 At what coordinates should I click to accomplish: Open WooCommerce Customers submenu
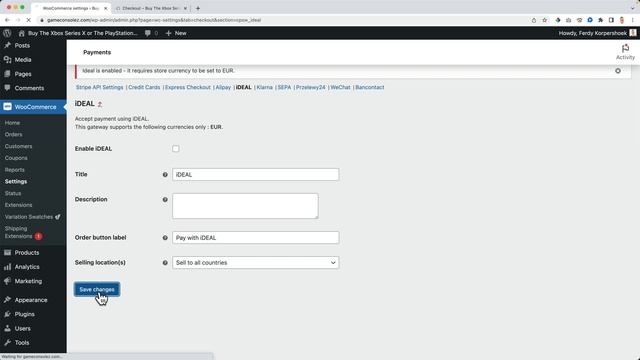point(18,147)
